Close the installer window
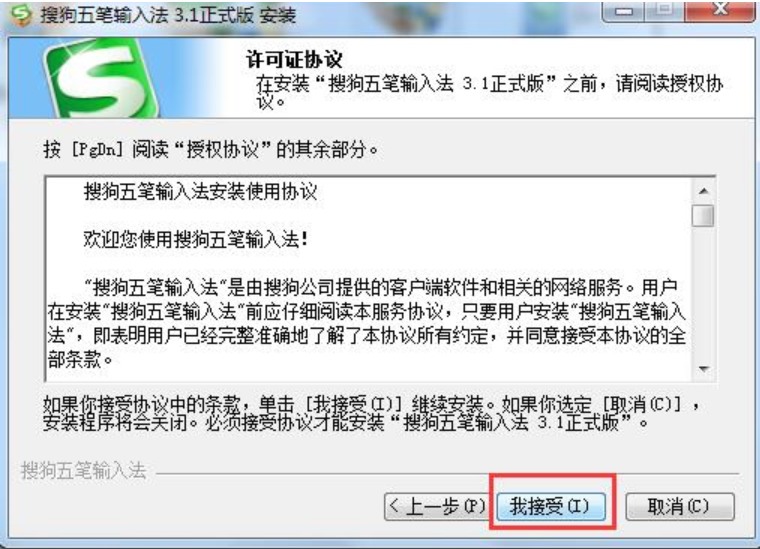The height and width of the screenshot is (549, 760). [x=720, y=11]
